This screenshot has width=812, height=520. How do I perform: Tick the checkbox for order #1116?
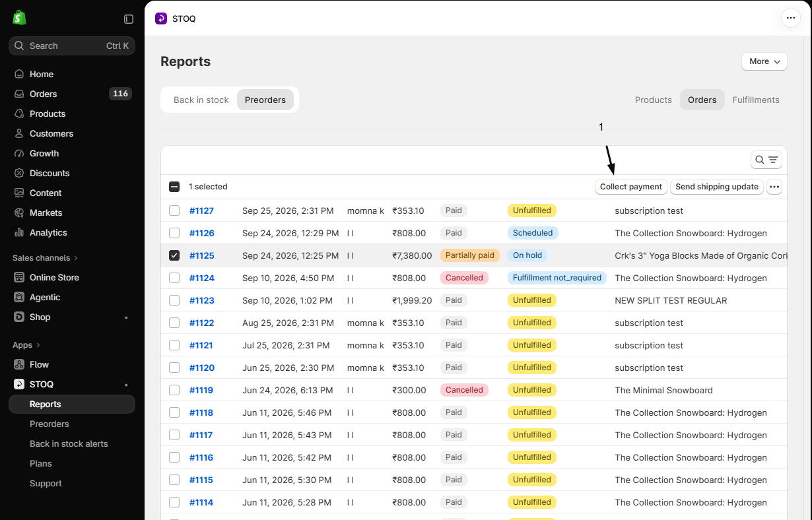click(174, 457)
